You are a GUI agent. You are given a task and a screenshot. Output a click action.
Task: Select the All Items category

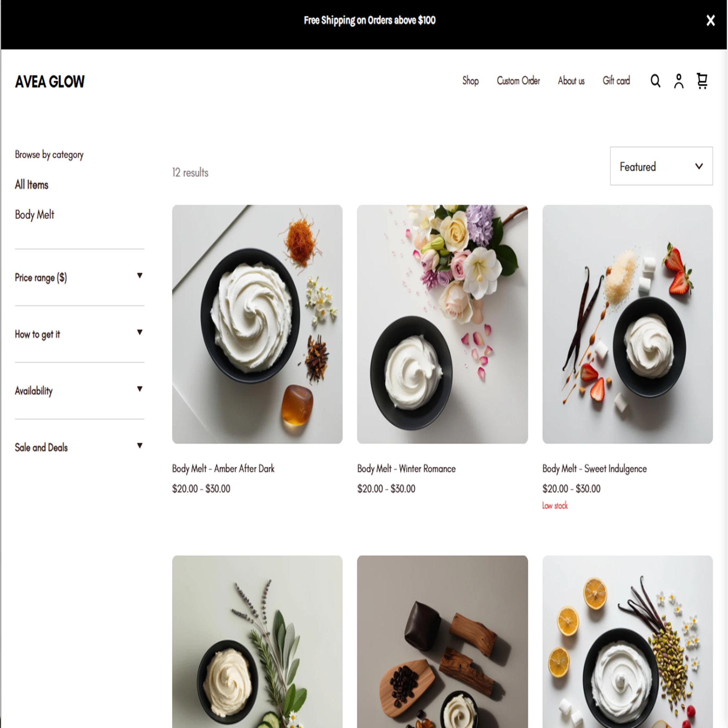(x=32, y=185)
